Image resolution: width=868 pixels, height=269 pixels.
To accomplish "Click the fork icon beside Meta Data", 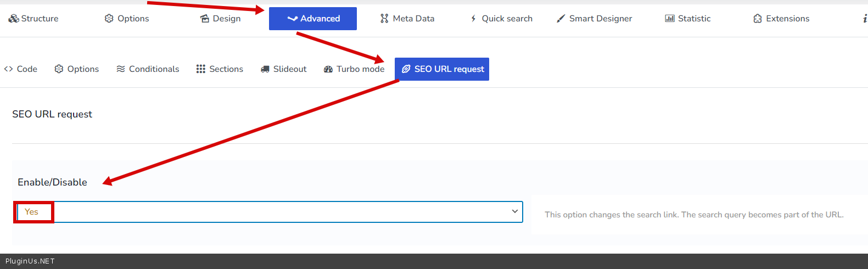I will click(x=384, y=19).
